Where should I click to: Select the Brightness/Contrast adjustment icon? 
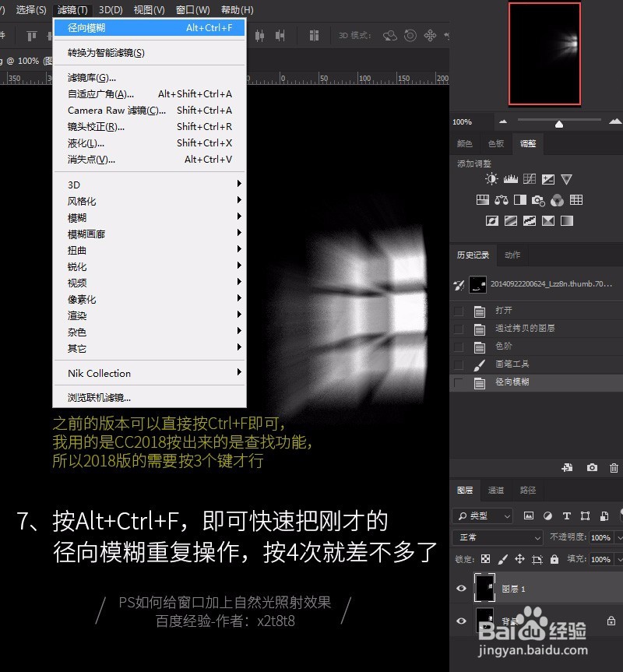click(x=491, y=178)
